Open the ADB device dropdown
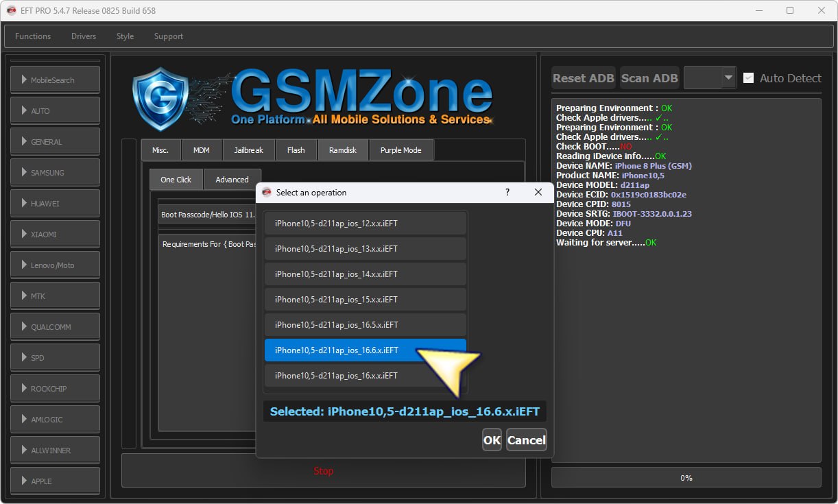838x504 pixels. click(710, 78)
